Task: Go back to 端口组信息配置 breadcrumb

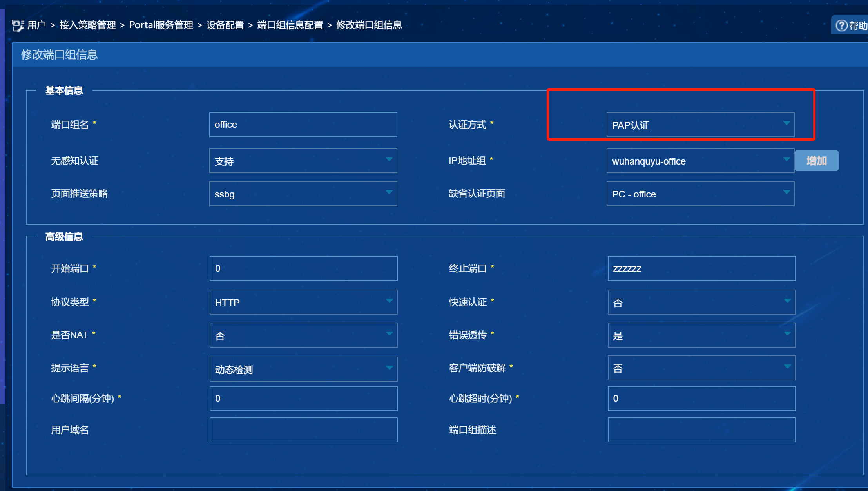Action: pos(290,25)
